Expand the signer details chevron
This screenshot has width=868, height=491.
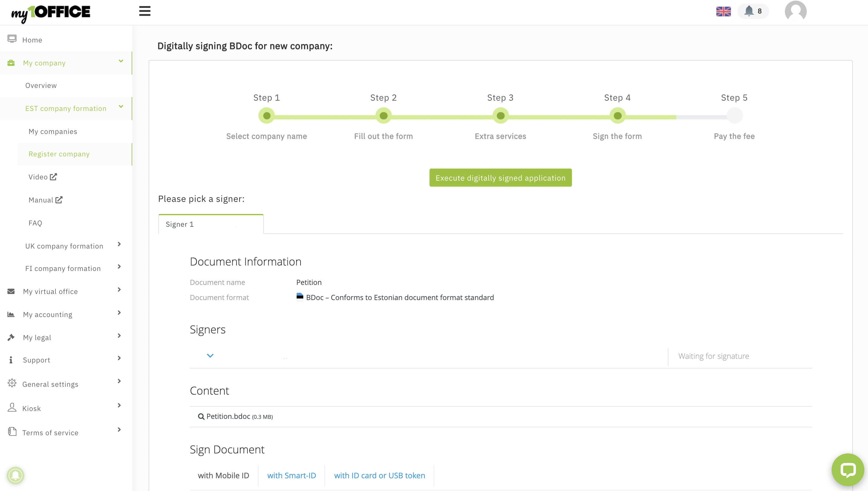pos(210,356)
